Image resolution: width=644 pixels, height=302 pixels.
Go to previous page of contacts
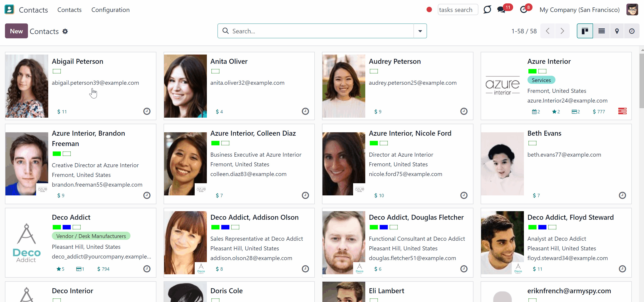[548, 31]
